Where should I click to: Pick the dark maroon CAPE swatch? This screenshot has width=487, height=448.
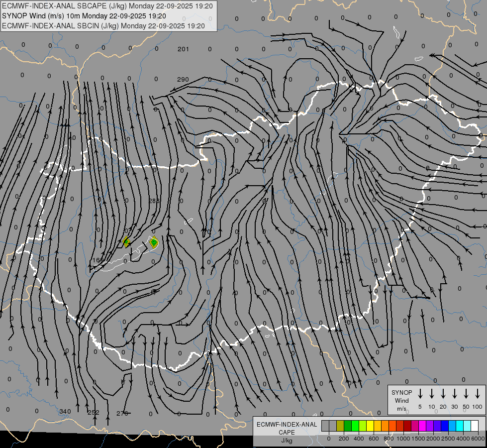click(x=408, y=426)
